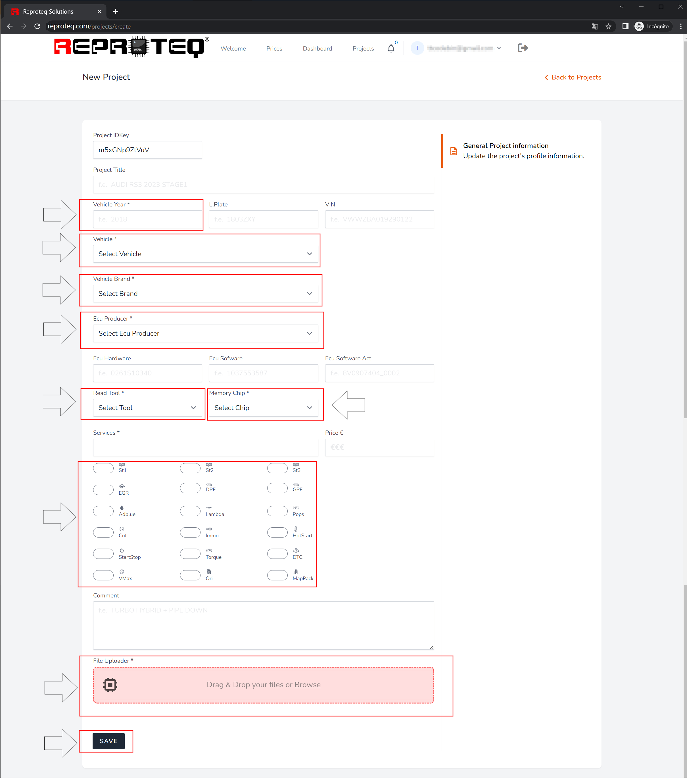This screenshot has width=687, height=784.
Task: Close the Reproteq Solutions tab
Action: (x=99, y=12)
